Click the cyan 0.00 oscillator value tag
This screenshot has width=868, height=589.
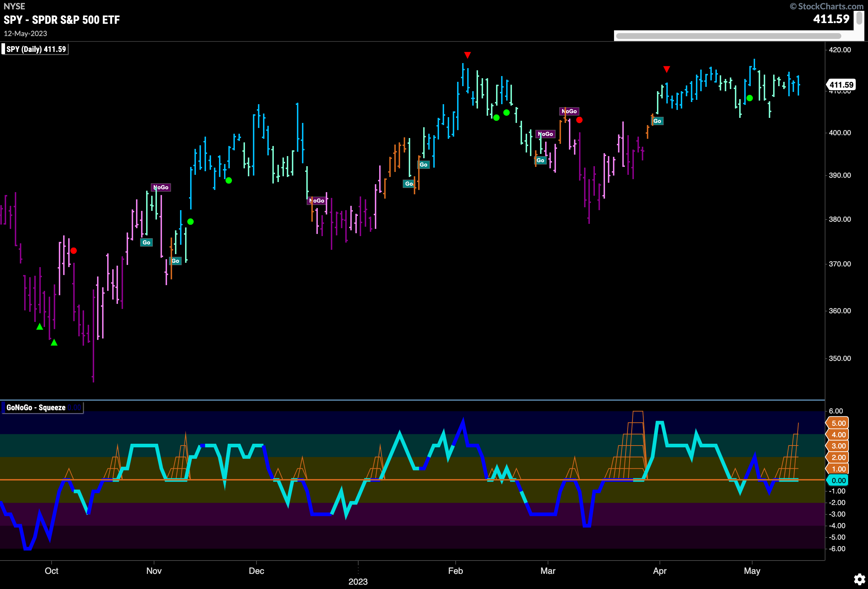click(x=838, y=480)
